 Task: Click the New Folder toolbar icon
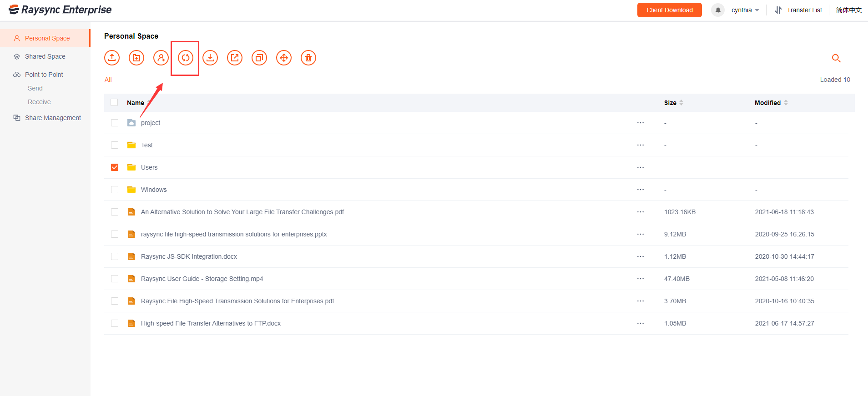(x=136, y=58)
